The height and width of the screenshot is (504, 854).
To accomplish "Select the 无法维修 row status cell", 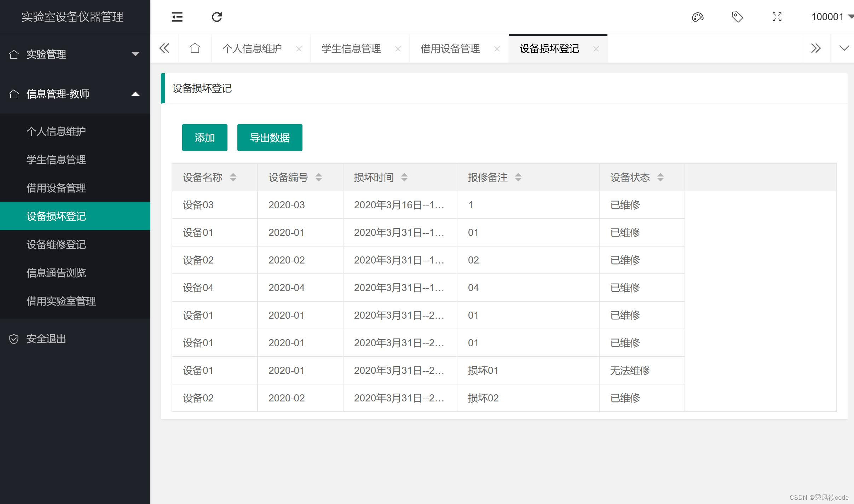I will coord(630,370).
